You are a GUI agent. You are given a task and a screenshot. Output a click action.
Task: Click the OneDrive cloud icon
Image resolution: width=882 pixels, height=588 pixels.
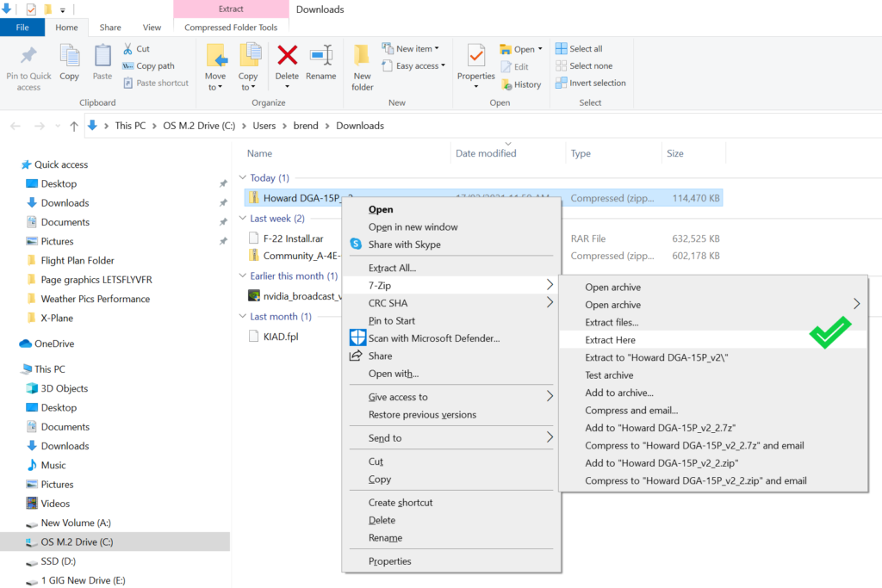[25, 344]
